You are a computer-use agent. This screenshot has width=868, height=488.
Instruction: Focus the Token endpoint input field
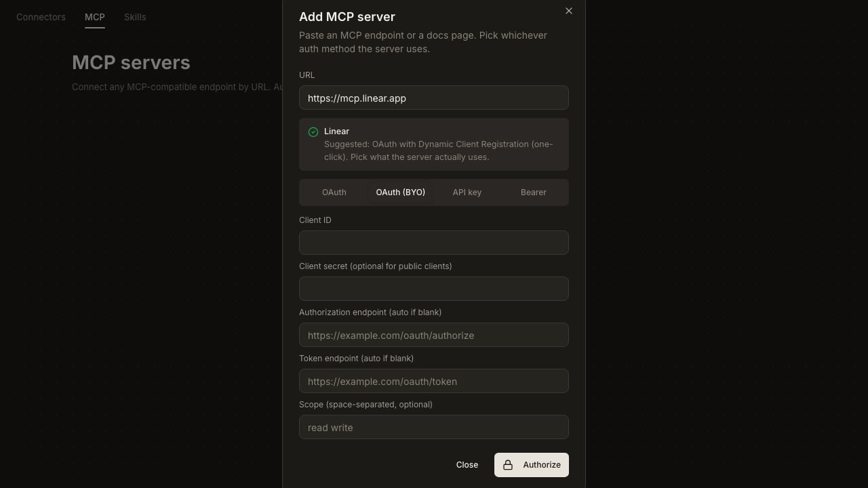pos(434,381)
